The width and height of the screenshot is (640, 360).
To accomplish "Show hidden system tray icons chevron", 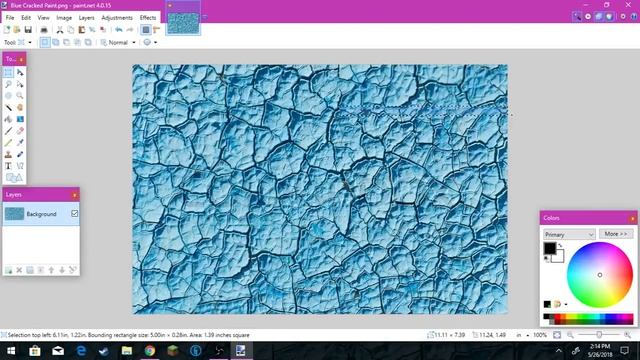I will (558, 351).
